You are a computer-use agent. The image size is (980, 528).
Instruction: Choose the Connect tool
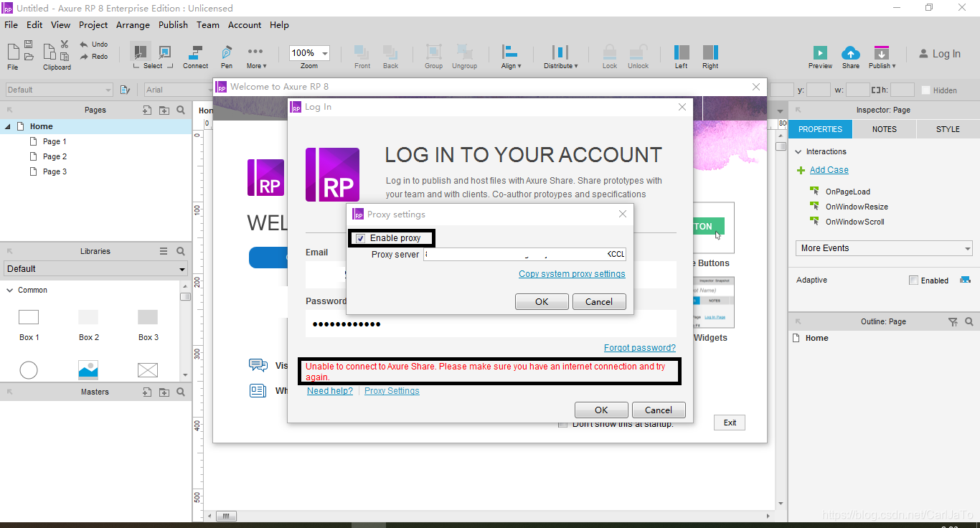(x=195, y=57)
